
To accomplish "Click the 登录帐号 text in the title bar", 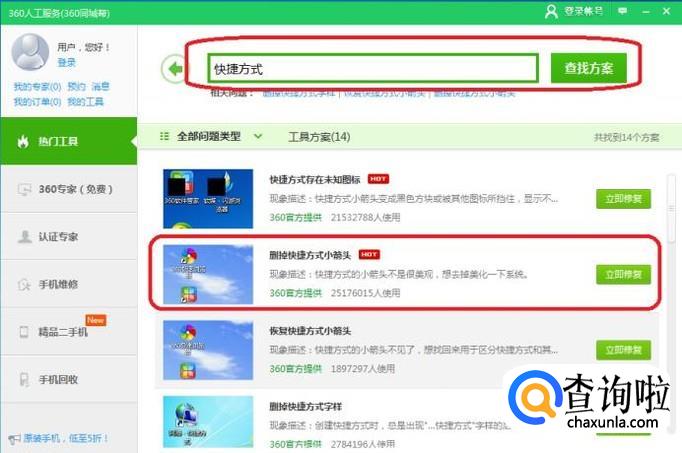I will pos(584,11).
